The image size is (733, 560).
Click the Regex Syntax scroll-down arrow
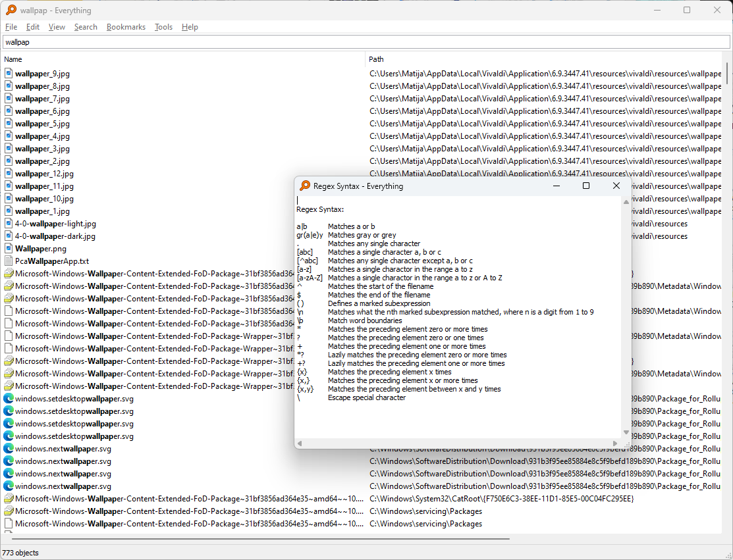[x=626, y=432]
